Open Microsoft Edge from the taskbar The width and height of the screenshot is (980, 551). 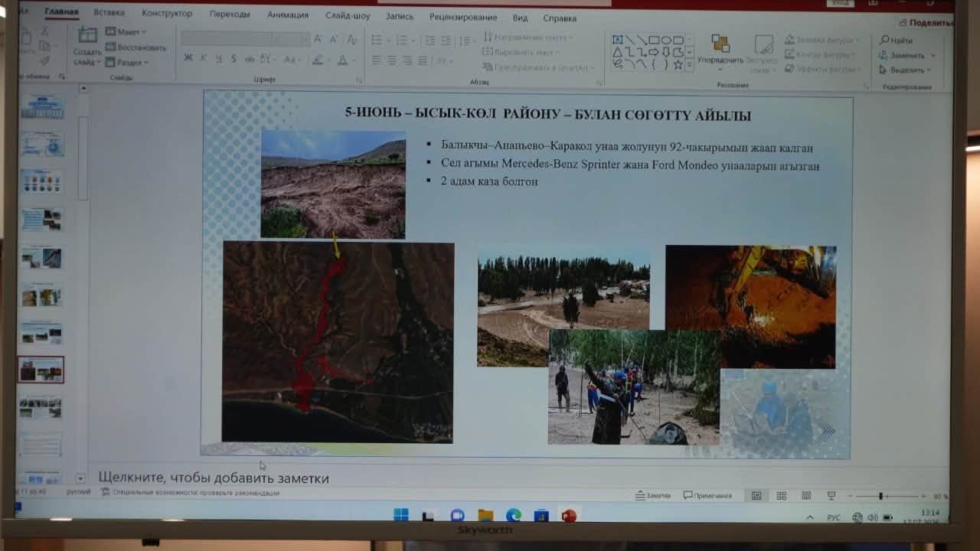pyautogui.click(x=514, y=516)
